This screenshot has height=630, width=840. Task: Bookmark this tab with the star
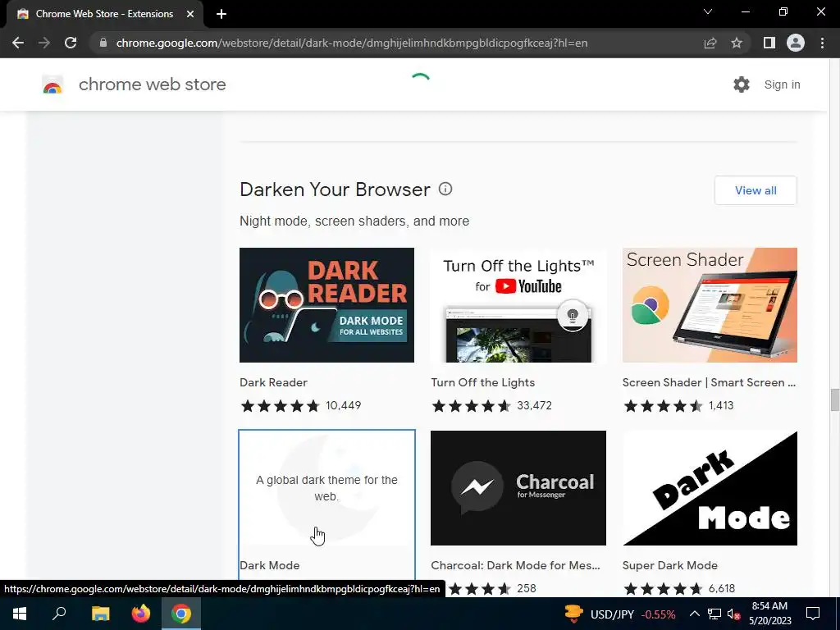(737, 43)
